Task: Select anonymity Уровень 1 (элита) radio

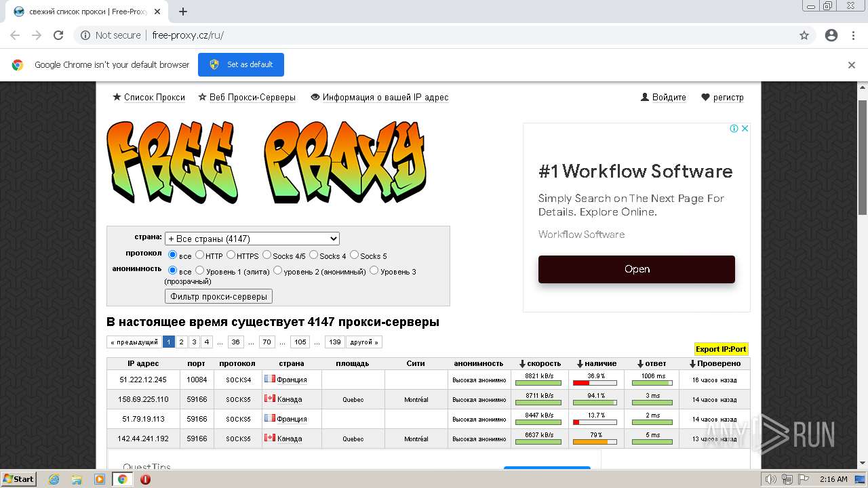Action: pos(199,271)
